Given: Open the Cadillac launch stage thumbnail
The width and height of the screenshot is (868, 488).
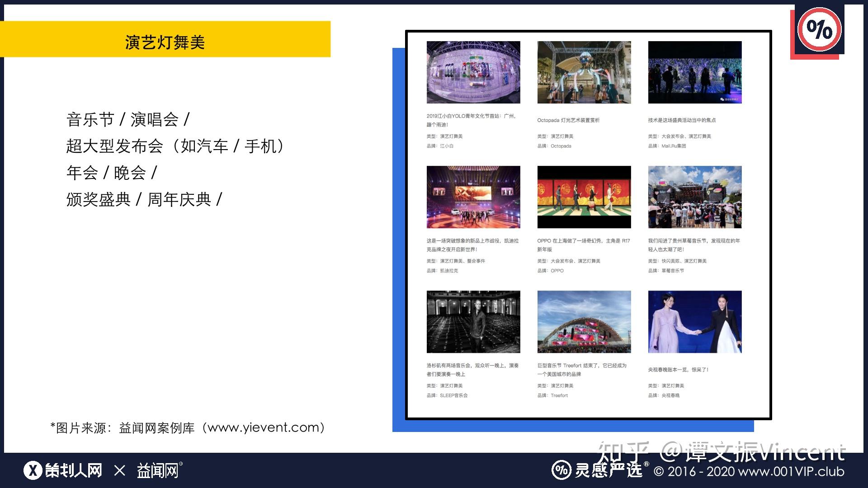Looking at the screenshot, I should pos(473,197).
